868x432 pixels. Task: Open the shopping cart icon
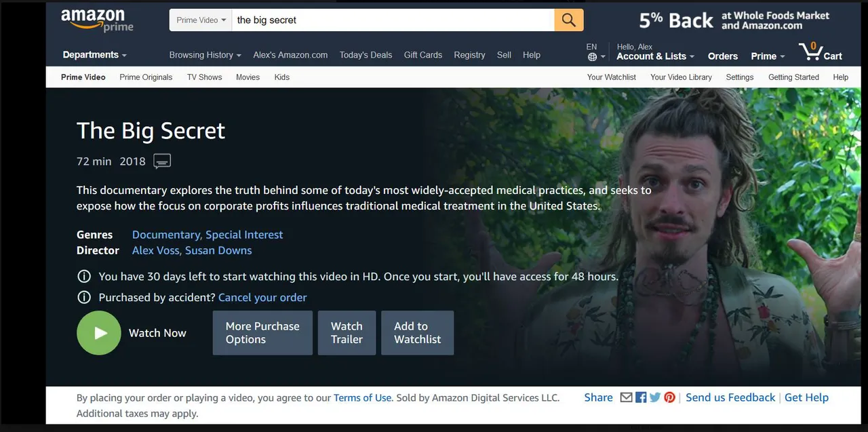click(820, 52)
